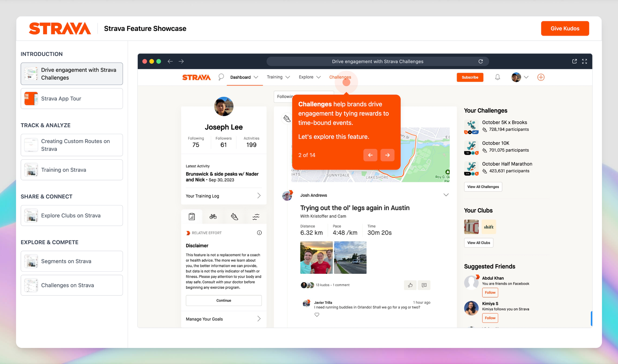Click the blue scrollbar thumb on demo's right edge
618x364 pixels.
pyautogui.click(x=591, y=319)
